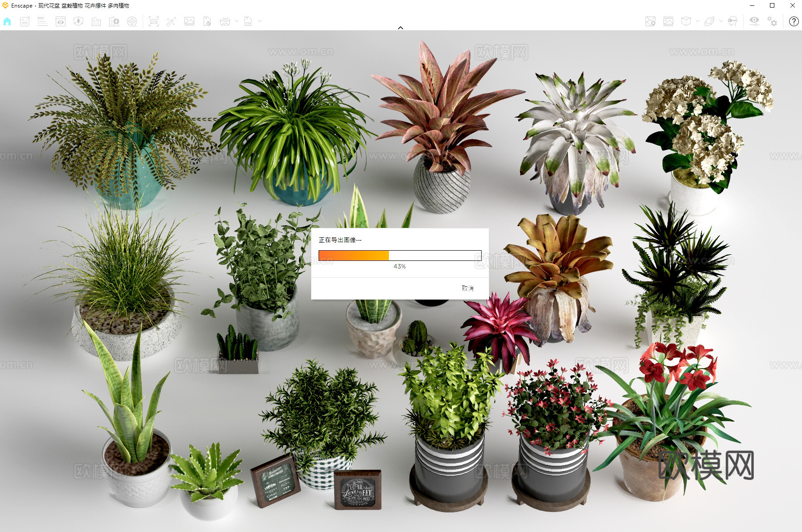Open the view management eye-window icon
The height and width of the screenshot is (532, 802).
[x=61, y=21]
